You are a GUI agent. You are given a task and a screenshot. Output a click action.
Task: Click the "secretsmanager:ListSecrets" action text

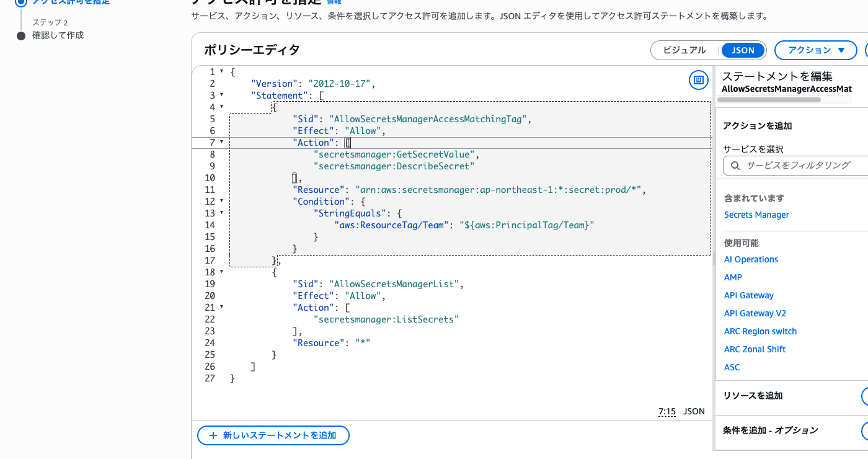(386, 319)
